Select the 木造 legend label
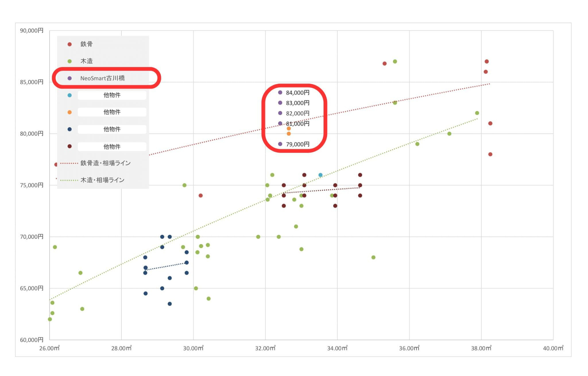588x376 pixels. pos(86,61)
